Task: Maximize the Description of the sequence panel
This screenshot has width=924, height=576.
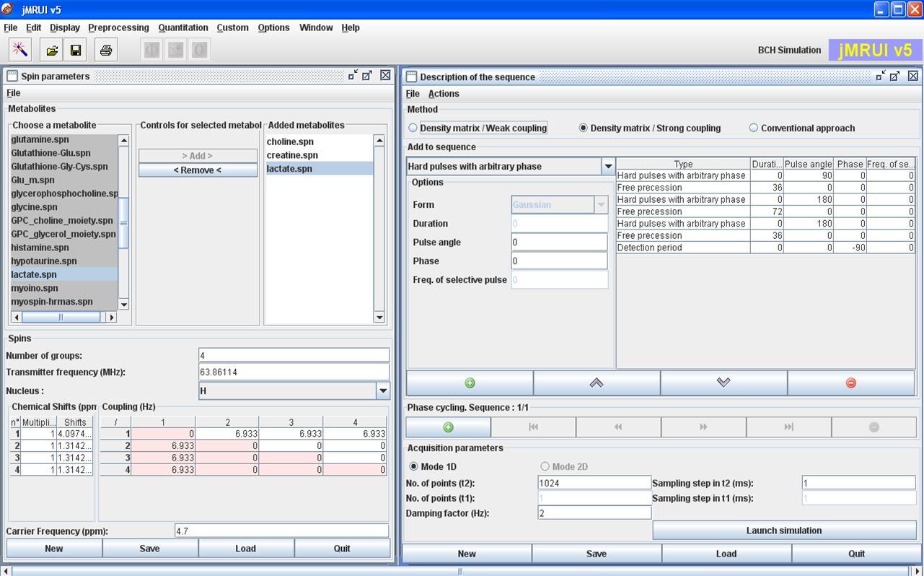Action: [x=895, y=77]
